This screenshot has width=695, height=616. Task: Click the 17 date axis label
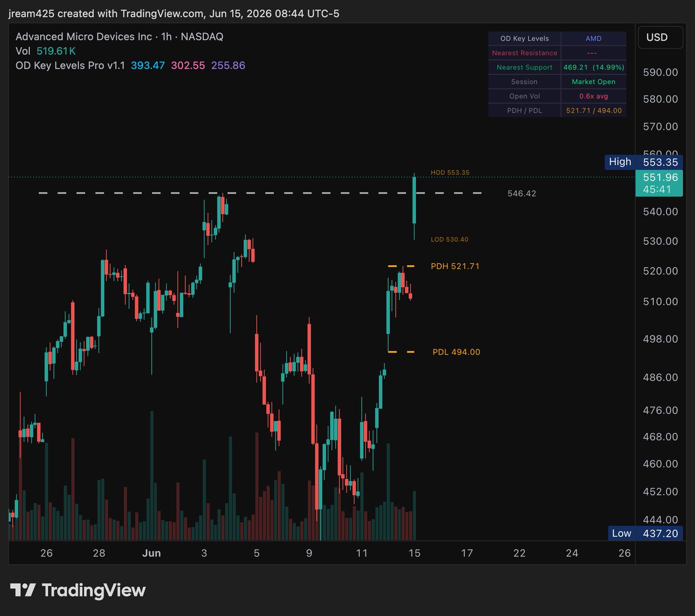click(467, 553)
